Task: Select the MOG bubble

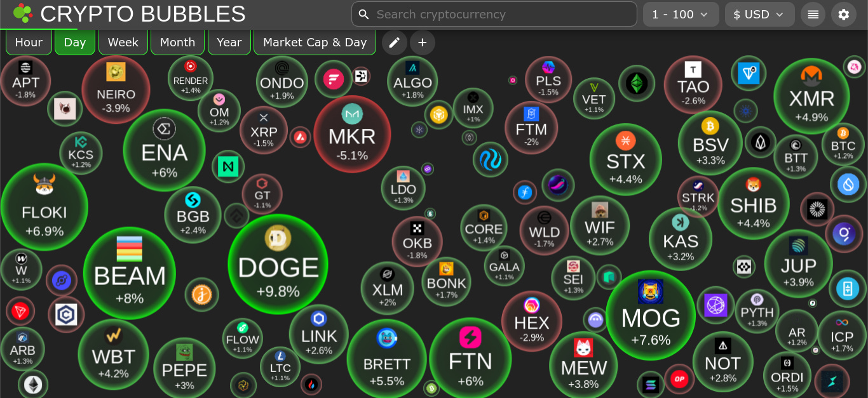Action: (x=651, y=315)
